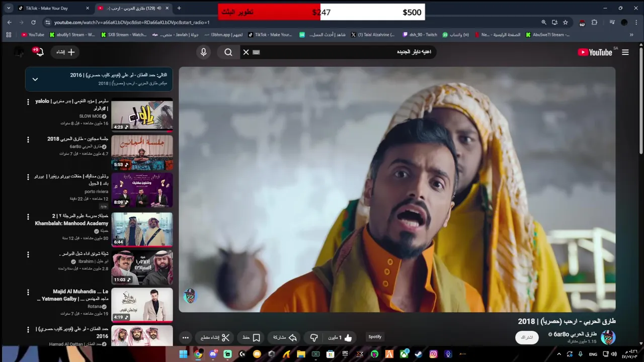Show hidden system tray icons
This screenshot has height=362, width=644.
[558, 354]
